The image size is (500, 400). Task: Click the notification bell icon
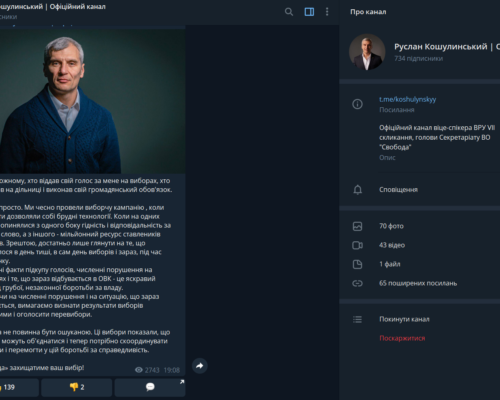click(x=357, y=190)
